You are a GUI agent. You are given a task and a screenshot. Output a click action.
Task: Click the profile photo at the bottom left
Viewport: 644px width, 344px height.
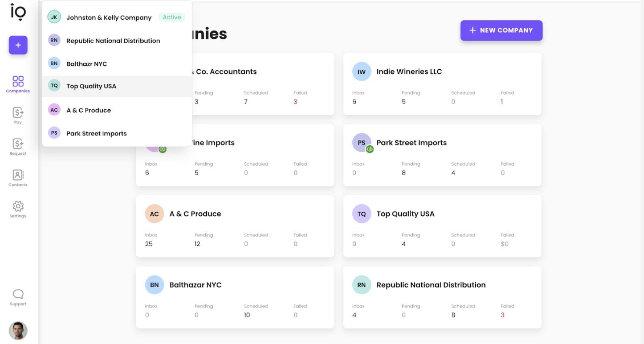pyautogui.click(x=17, y=330)
